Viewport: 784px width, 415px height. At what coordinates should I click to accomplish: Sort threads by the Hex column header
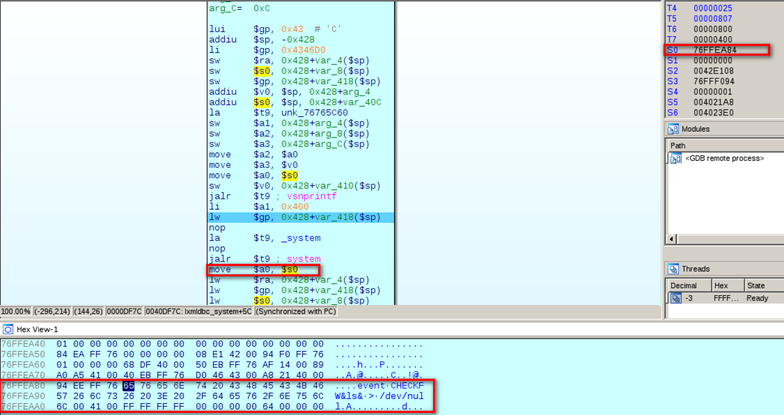tap(721, 286)
